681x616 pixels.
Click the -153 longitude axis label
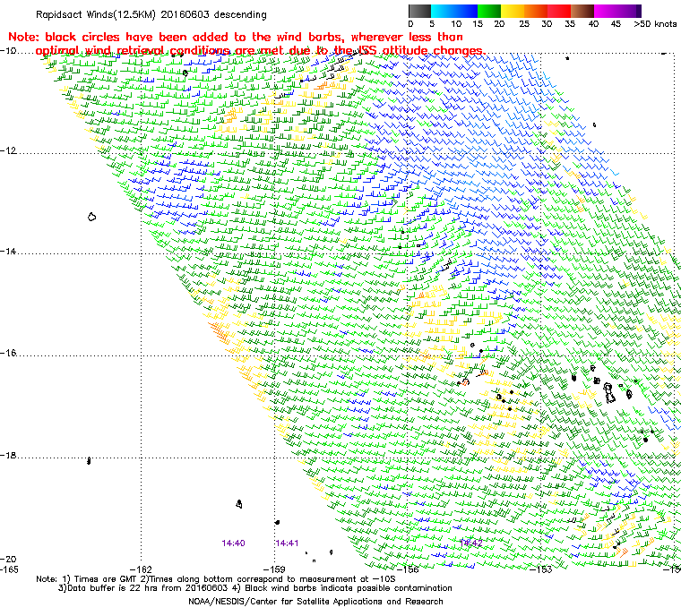540,569
